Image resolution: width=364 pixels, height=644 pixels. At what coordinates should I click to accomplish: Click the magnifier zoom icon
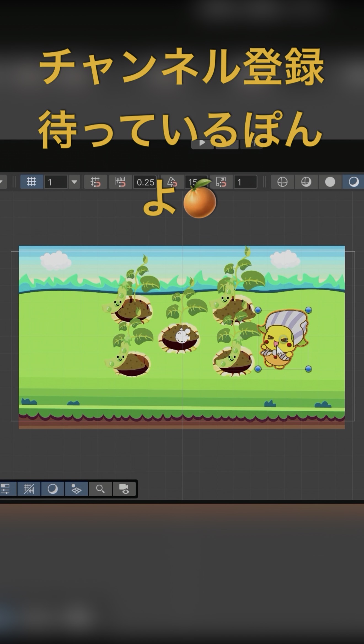point(100,489)
